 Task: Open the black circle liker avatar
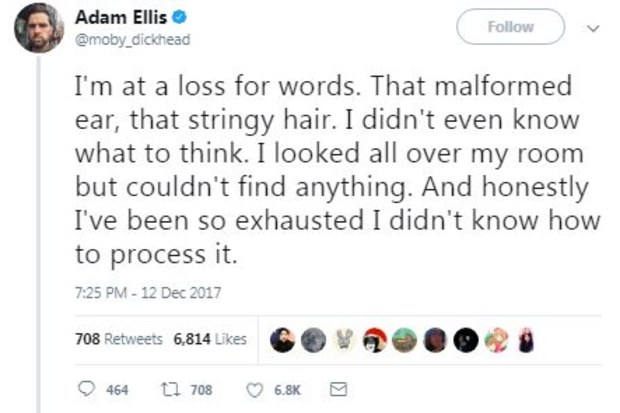(x=466, y=340)
